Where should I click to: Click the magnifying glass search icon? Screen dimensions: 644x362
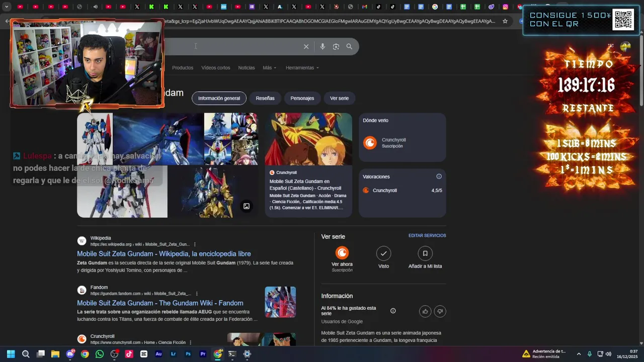pyautogui.click(x=349, y=47)
